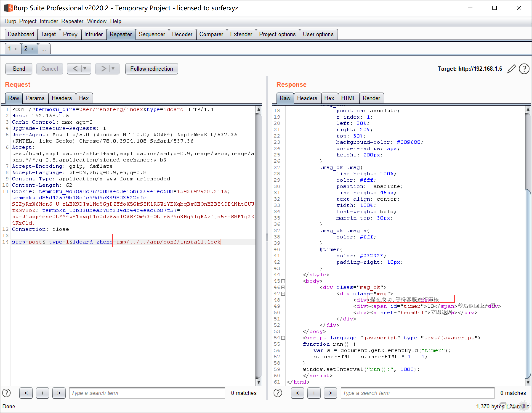Open User options tab
The image size is (532, 413).
coord(318,34)
